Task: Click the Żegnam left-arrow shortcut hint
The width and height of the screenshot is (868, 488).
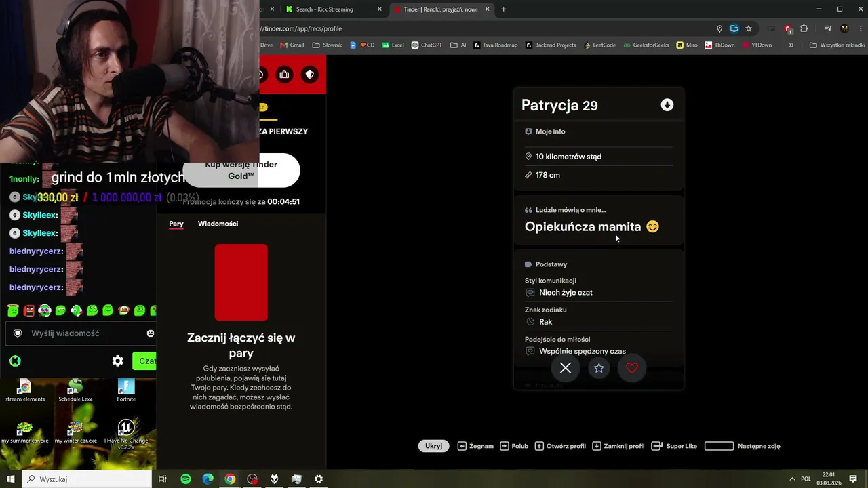Action: pos(475,446)
